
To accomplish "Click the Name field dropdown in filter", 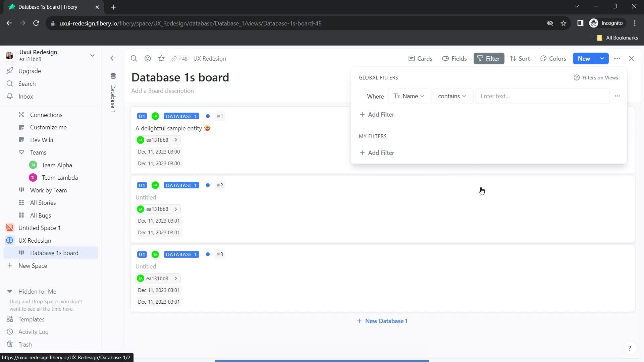I will [x=409, y=96].
